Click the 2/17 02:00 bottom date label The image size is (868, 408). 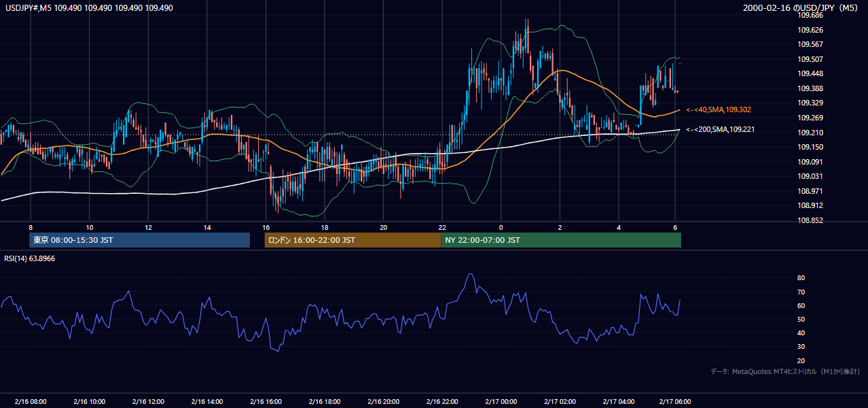560,401
